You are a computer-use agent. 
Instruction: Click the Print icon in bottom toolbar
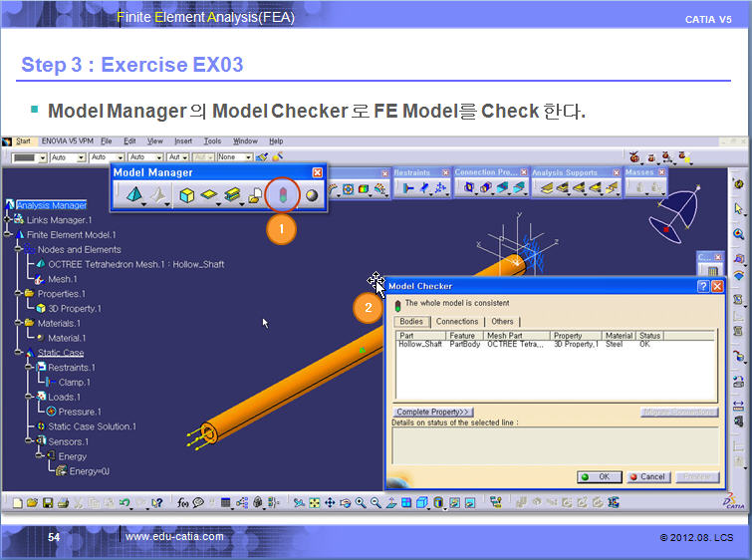click(x=64, y=503)
